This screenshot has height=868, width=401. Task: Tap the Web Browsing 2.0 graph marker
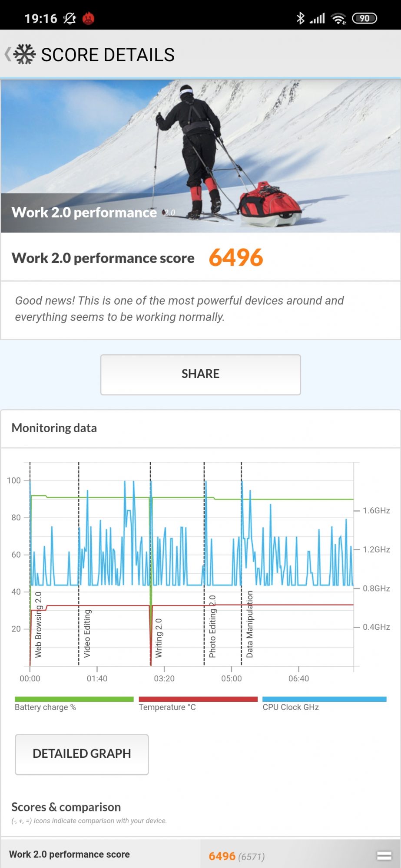click(x=38, y=625)
